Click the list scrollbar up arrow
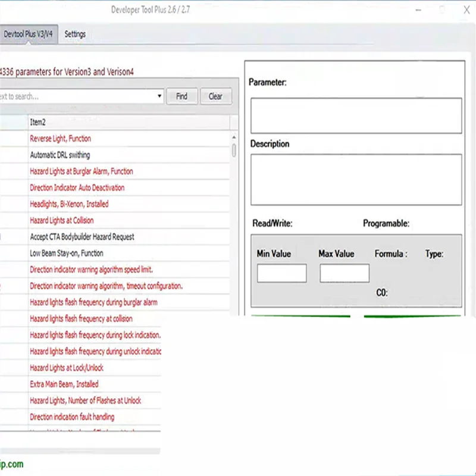 234,137
